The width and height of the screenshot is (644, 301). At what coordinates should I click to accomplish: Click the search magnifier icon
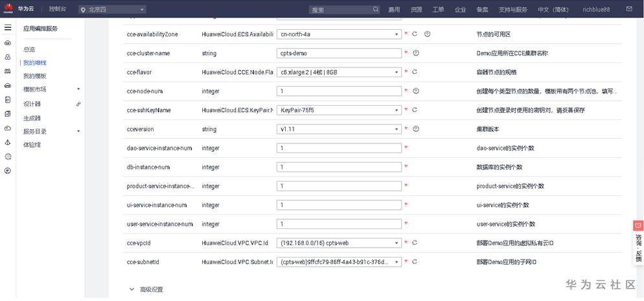pyautogui.click(x=376, y=9)
